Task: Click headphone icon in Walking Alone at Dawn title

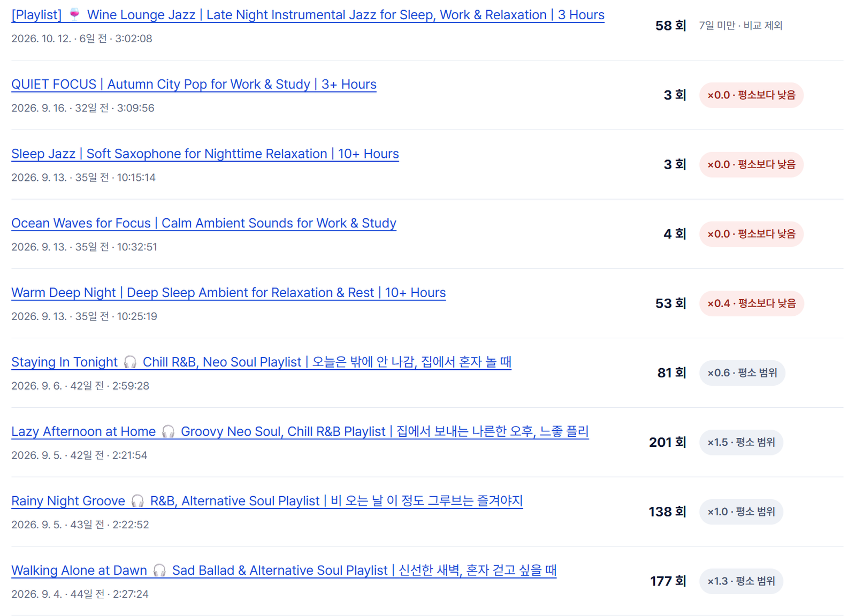Action: click(x=159, y=571)
